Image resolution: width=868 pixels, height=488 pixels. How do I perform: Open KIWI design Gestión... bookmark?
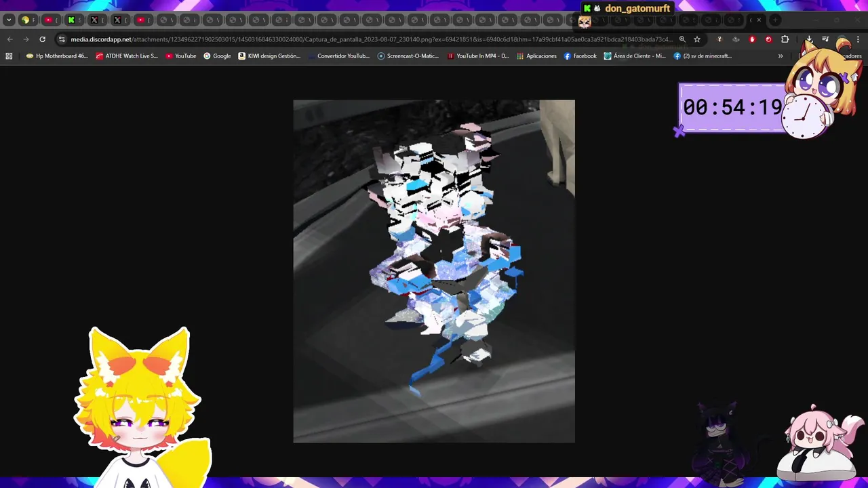click(x=269, y=56)
